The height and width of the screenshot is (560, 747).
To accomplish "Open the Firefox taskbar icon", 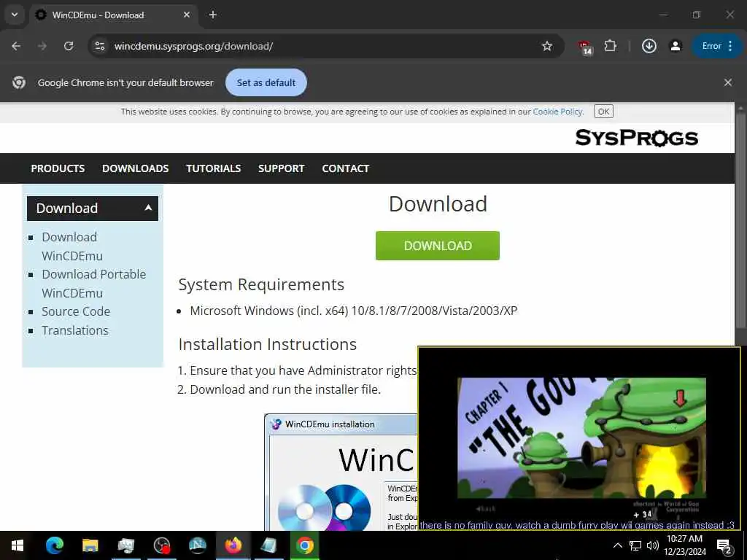I will (233, 545).
